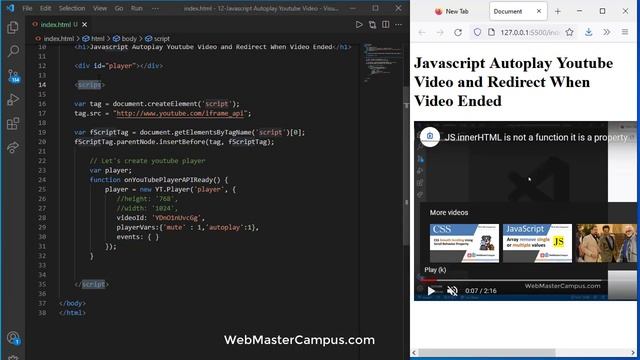This screenshot has height=360, width=640.
Task: Open the Search view in activity bar
Action: pos(13,51)
